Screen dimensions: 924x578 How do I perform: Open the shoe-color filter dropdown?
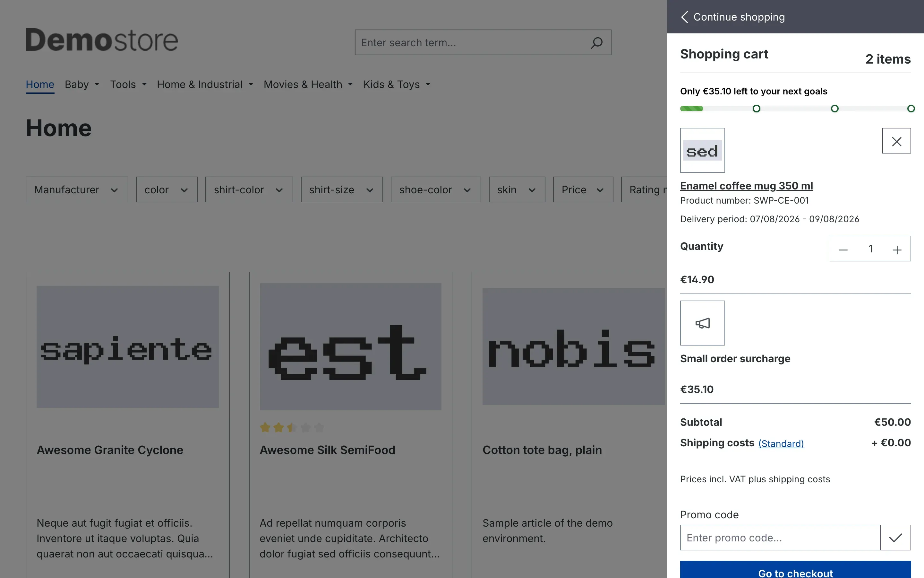tap(436, 189)
